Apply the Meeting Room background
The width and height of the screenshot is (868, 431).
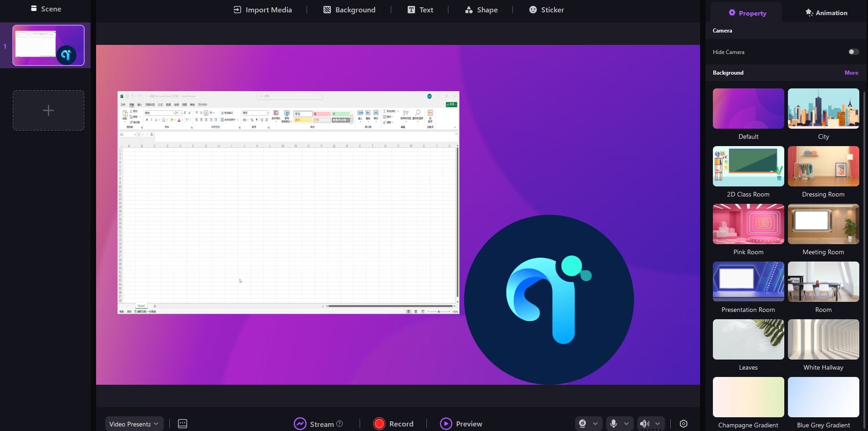point(824,224)
